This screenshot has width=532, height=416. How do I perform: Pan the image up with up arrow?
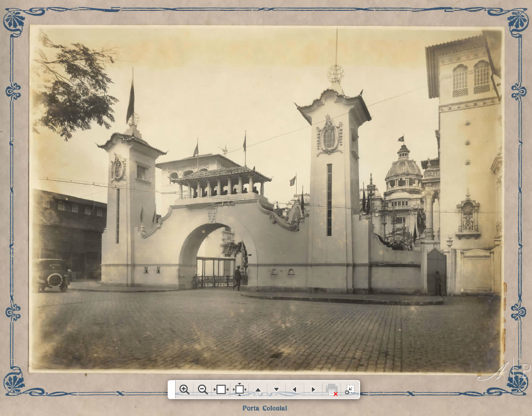click(258, 390)
